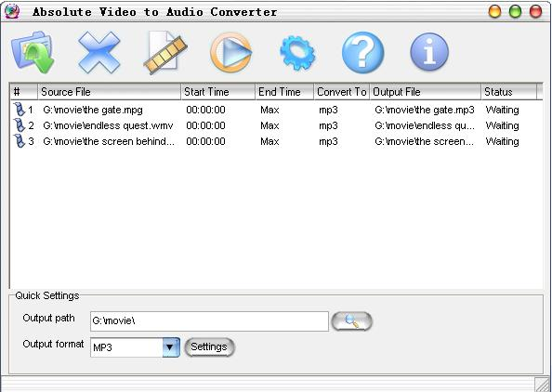The width and height of the screenshot is (552, 392).
Task: Click Waiting status of the gate row
Action: point(502,111)
